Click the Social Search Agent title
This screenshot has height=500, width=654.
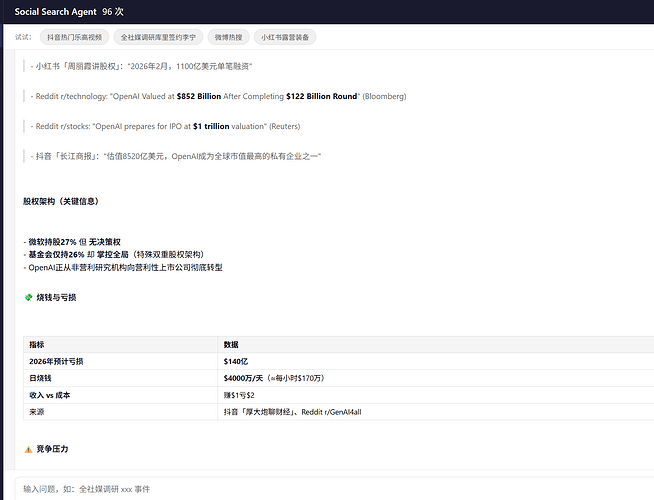[55, 12]
